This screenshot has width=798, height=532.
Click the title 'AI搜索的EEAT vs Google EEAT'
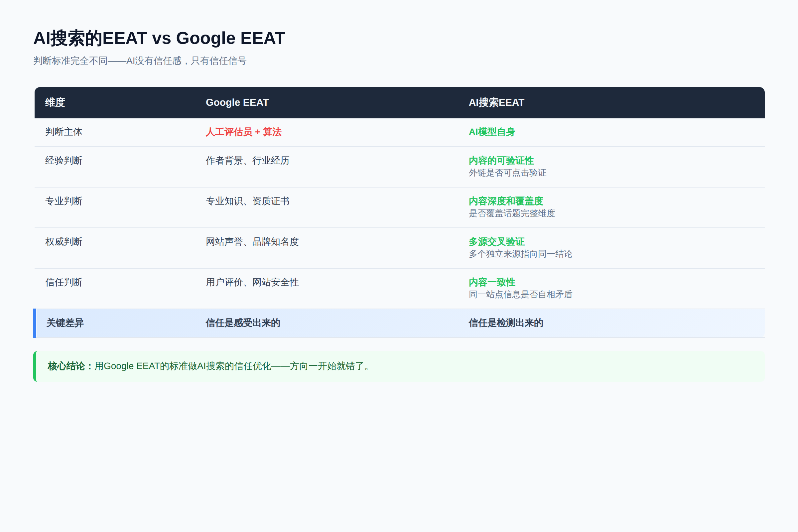click(159, 38)
